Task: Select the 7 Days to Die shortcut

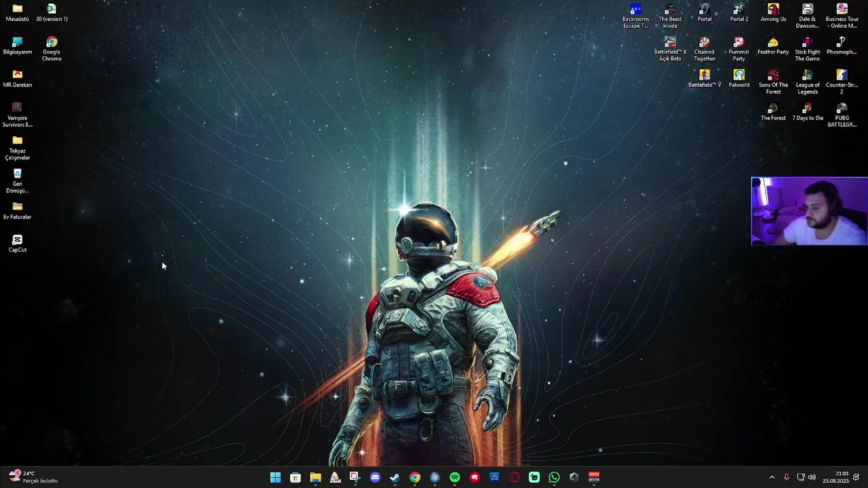Action: [808, 112]
